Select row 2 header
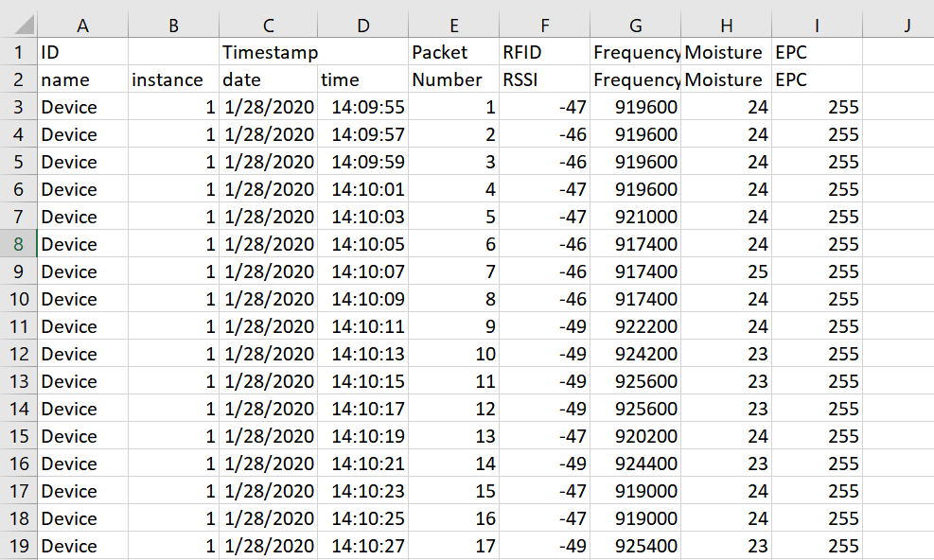934x560 pixels. pos(19,79)
